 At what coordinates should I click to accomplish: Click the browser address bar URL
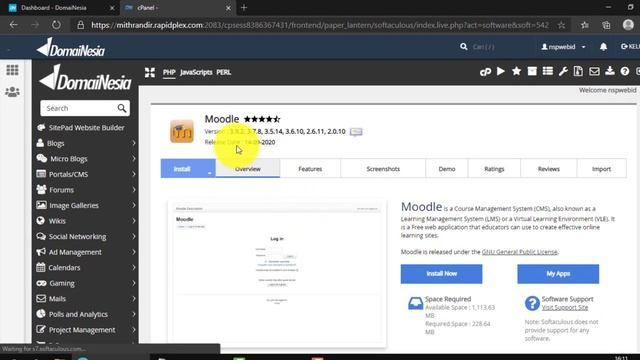[x=320, y=25]
